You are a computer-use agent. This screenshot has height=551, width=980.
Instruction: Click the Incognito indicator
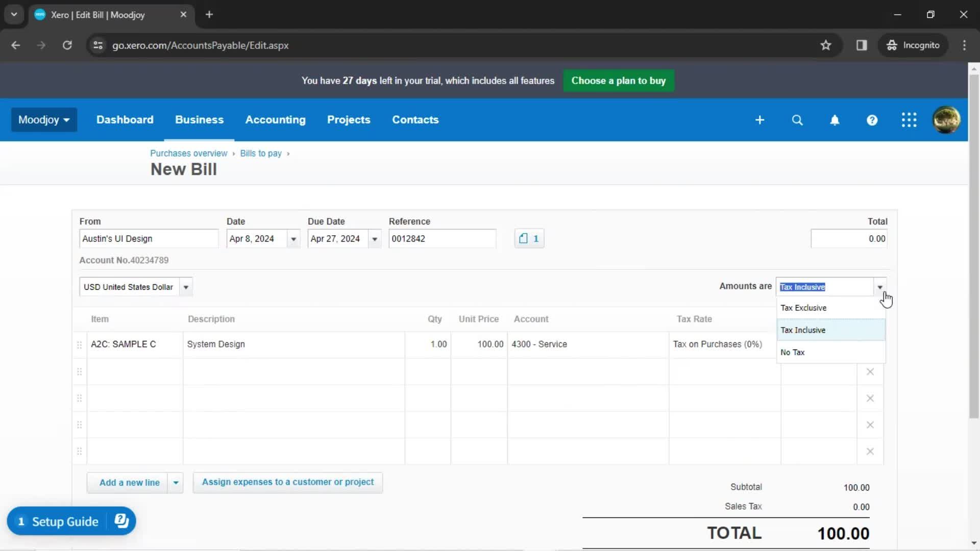[x=913, y=45]
